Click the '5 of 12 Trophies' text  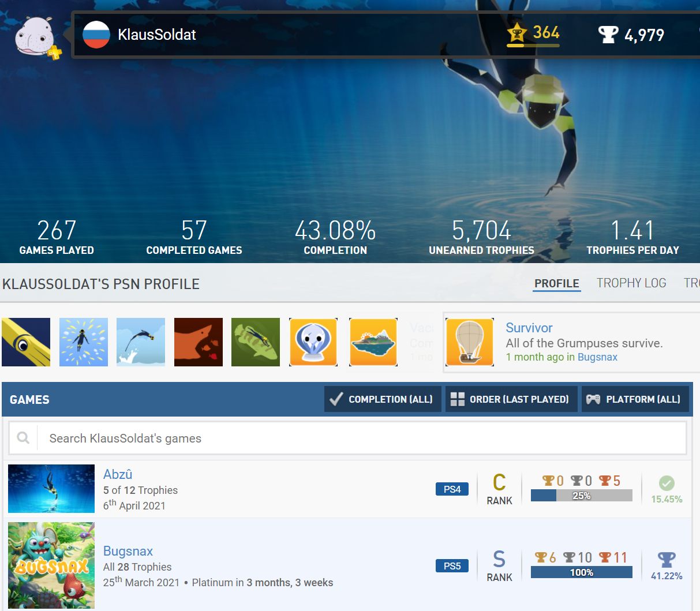[x=140, y=490]
